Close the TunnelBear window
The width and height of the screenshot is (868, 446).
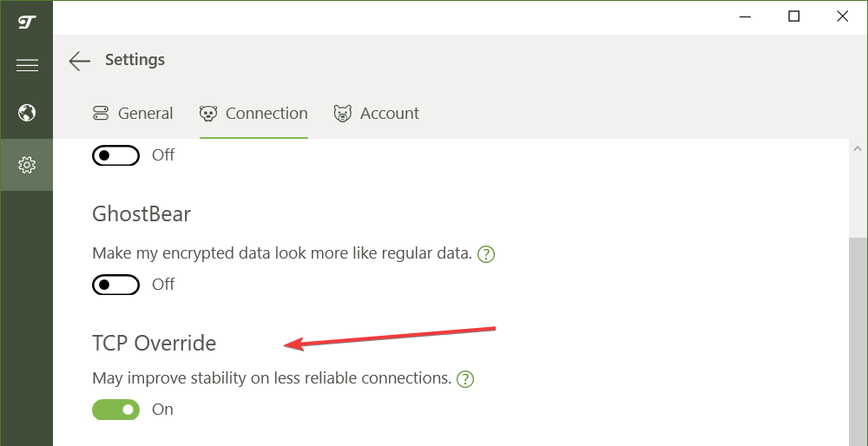842,16
